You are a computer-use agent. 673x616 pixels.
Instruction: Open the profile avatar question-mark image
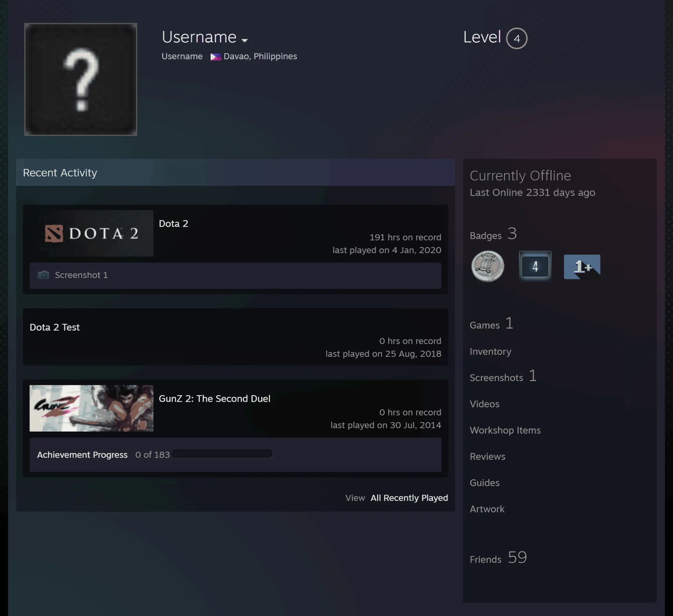(81, 79)
